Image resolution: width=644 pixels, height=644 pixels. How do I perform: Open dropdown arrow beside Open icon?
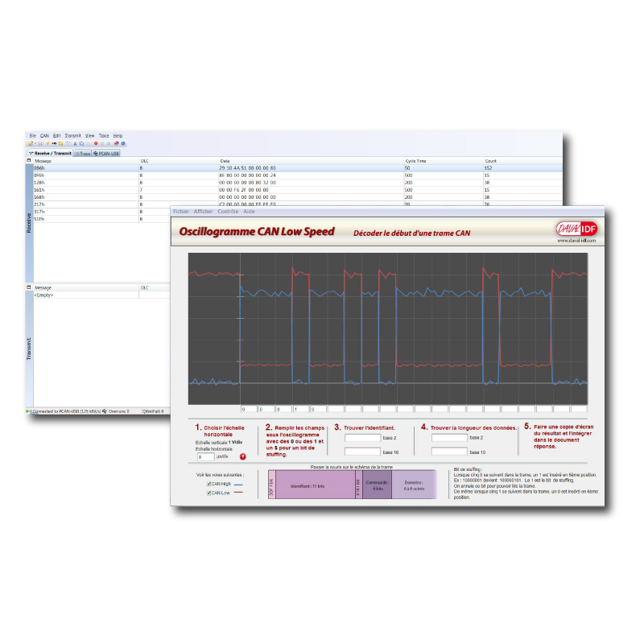[36, 143]
